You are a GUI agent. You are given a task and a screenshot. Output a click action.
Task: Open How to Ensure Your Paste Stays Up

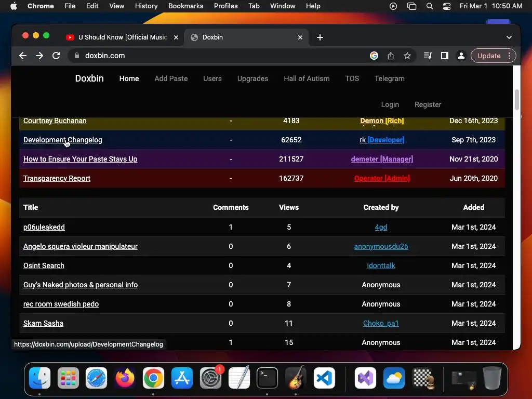coord(81,159)
